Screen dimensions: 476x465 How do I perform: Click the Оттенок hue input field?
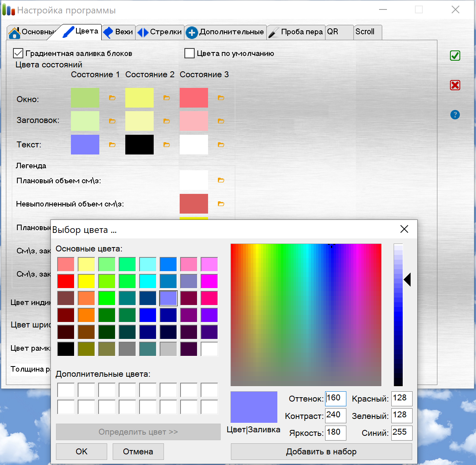coord(336,398)
